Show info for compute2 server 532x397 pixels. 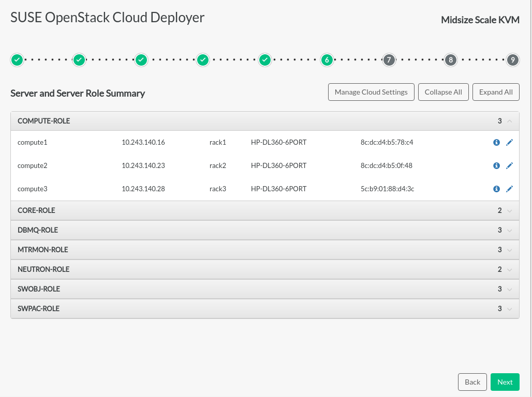[x=496, y=166]
